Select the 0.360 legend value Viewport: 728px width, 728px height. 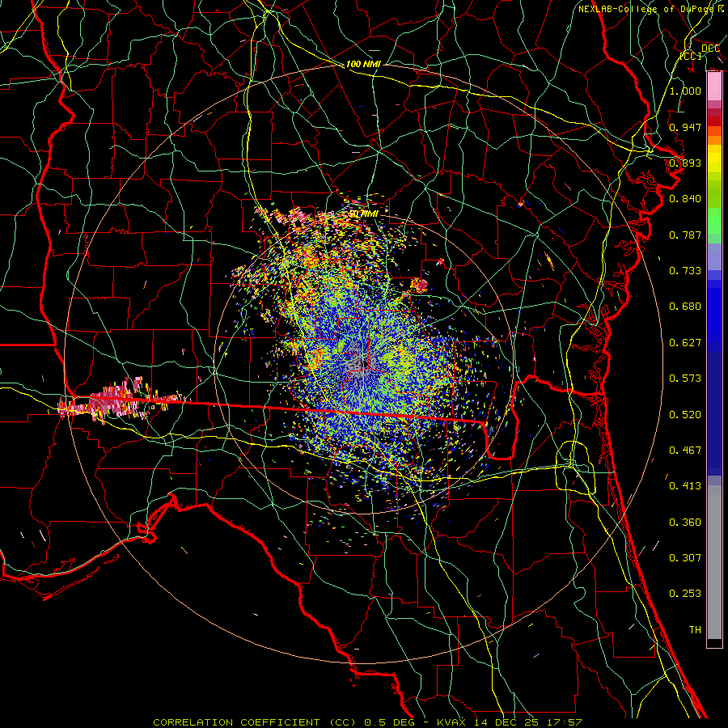[685, 522]
